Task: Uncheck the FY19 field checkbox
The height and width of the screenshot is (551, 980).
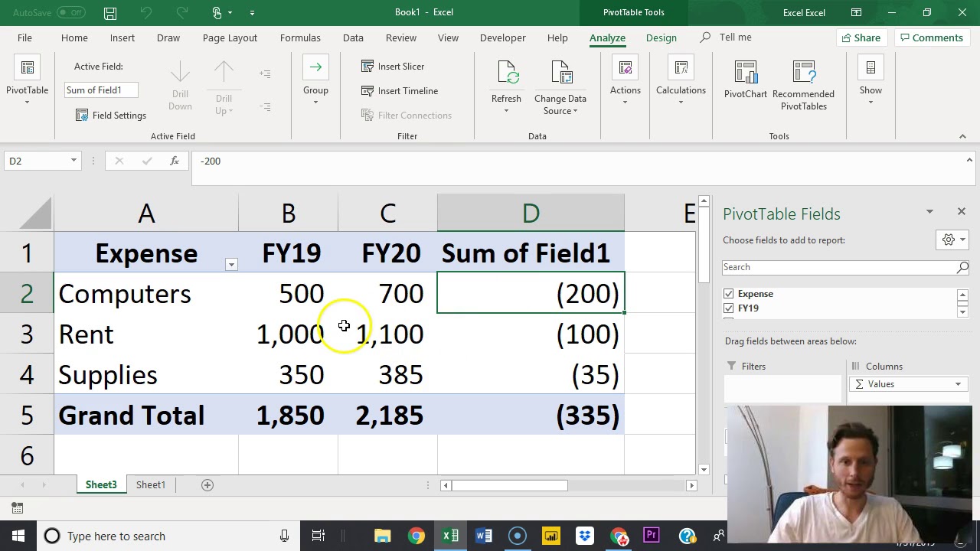Action: coord(729,308)
